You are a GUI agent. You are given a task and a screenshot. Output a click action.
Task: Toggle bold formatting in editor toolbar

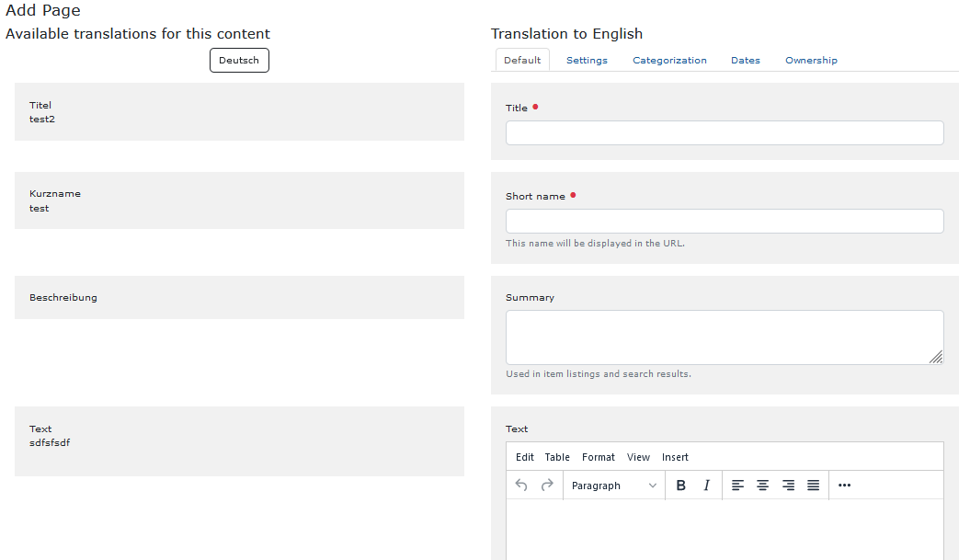(681, 486)
